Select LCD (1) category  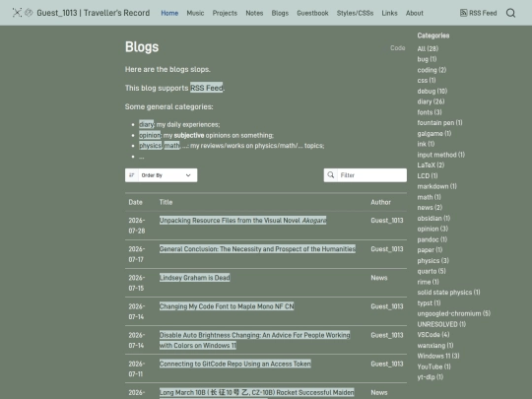(x=428, y=175)
